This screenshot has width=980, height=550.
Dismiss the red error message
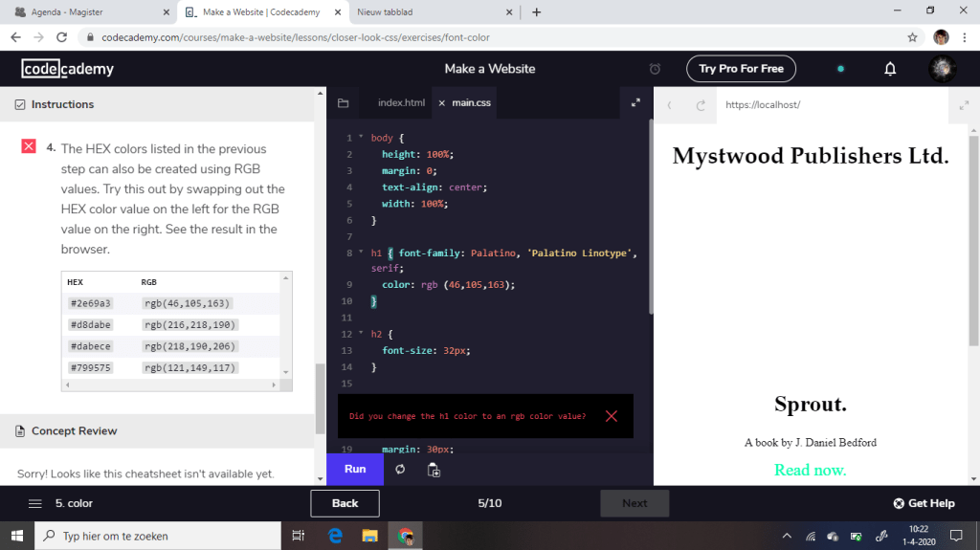[612, 416]
